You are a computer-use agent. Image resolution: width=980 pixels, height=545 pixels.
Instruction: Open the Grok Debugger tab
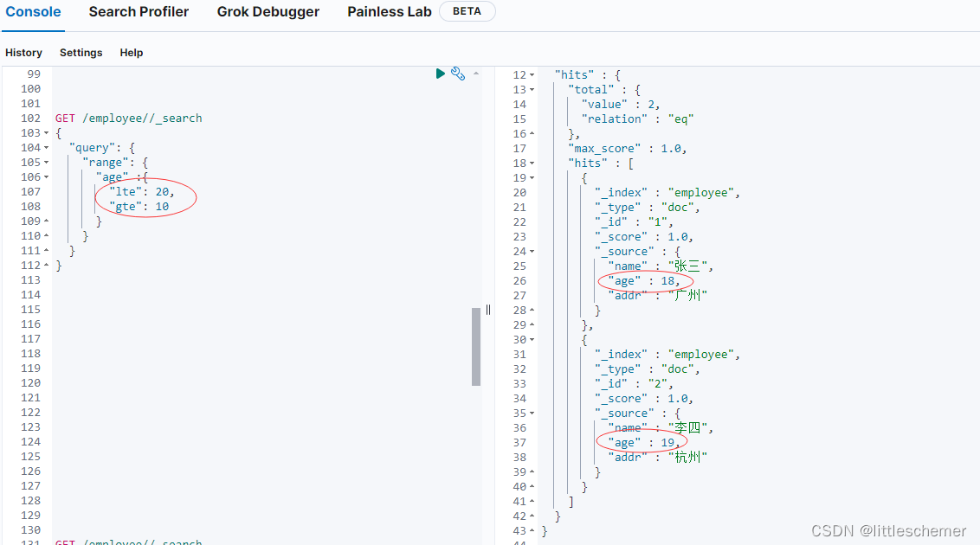[x=268, y=12]
